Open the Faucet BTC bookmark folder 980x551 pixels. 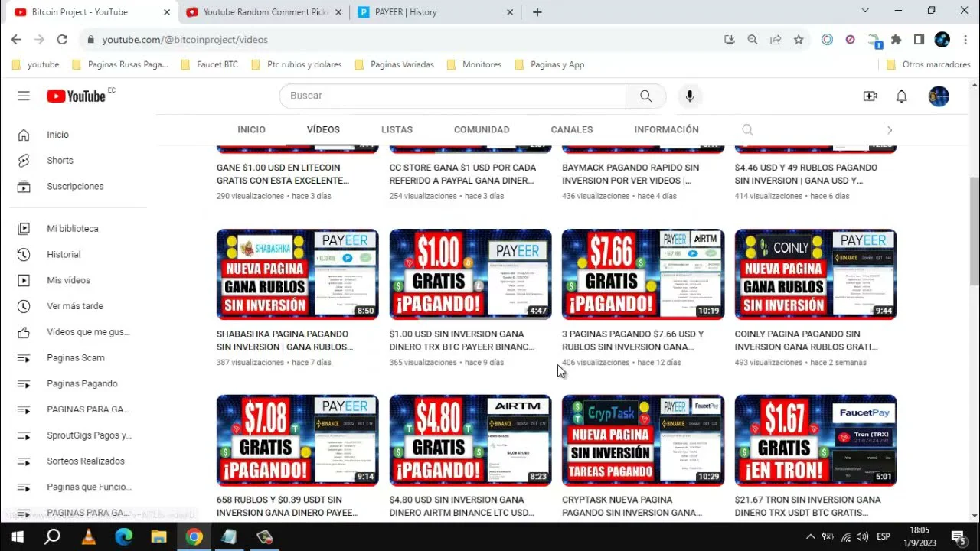tap(217, 64)
